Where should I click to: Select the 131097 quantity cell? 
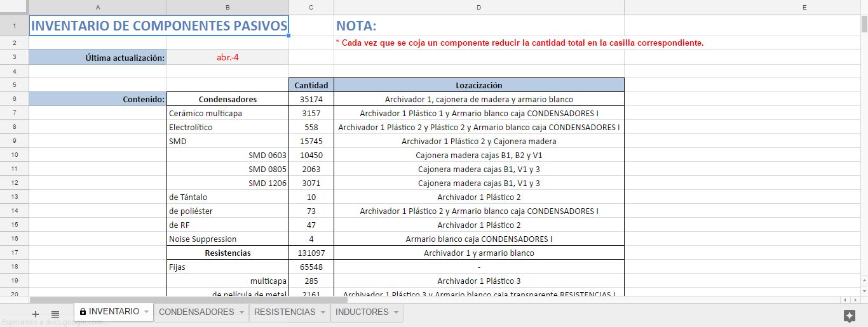click(311, 253)
